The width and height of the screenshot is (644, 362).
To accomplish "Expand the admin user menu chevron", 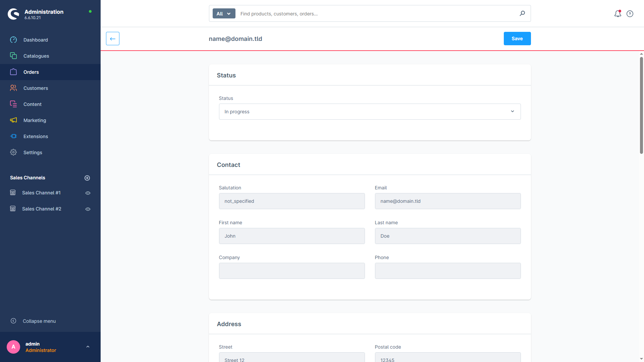I will coord(88,347).
